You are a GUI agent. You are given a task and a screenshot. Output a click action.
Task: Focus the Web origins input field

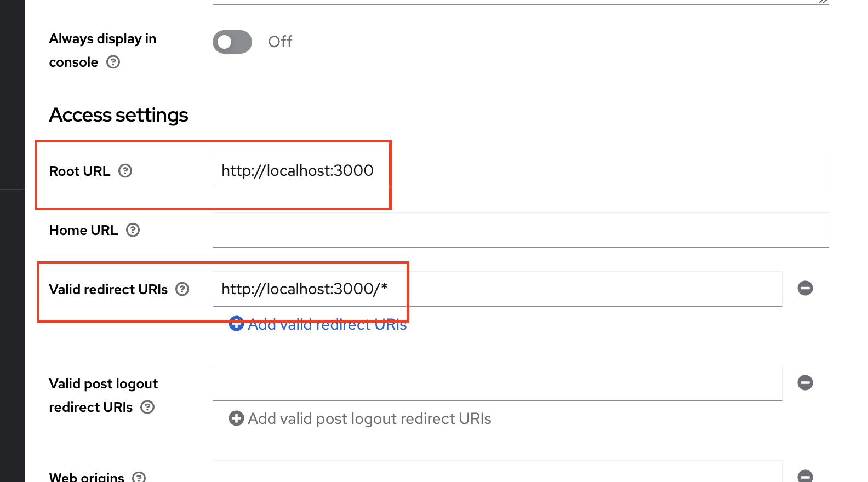click(x=497, y=472)
